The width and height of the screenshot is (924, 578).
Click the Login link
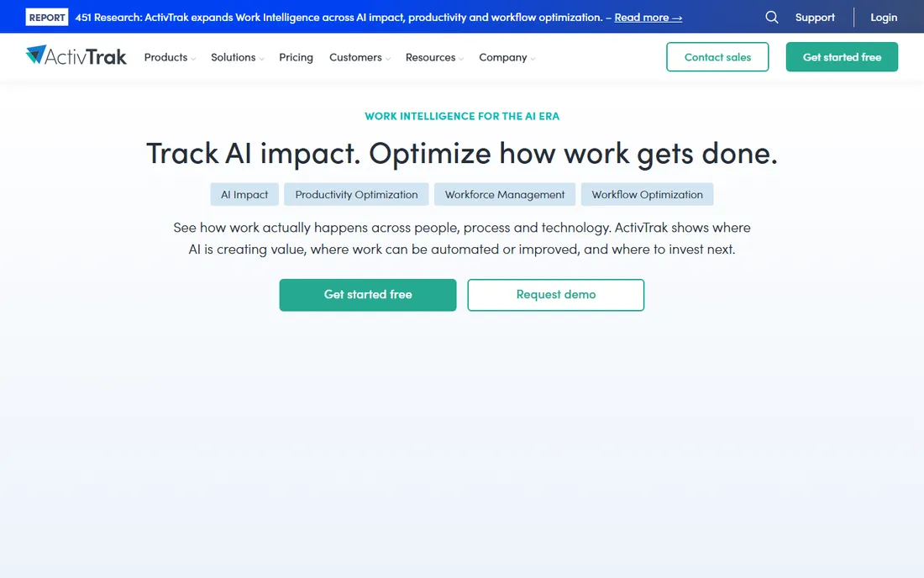pyautogui.click(x=884, y=17)
